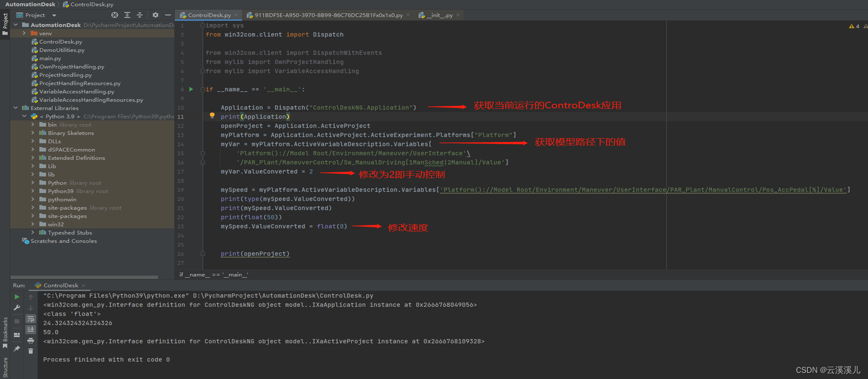This screenshot has width=868, height=379.
Task: Go up the stack trace arrow
Action: point(31,297)
